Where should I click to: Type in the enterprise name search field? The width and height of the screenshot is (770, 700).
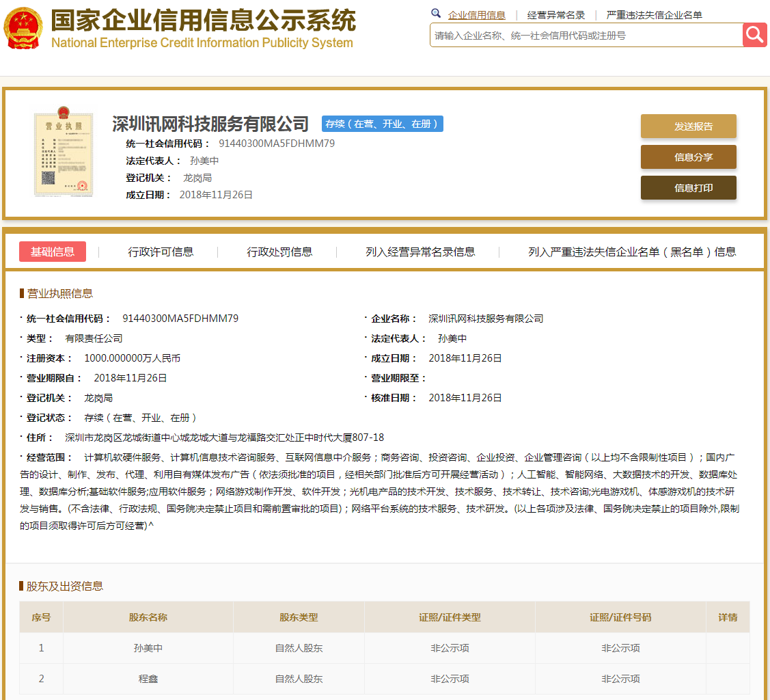coord(586,36)
